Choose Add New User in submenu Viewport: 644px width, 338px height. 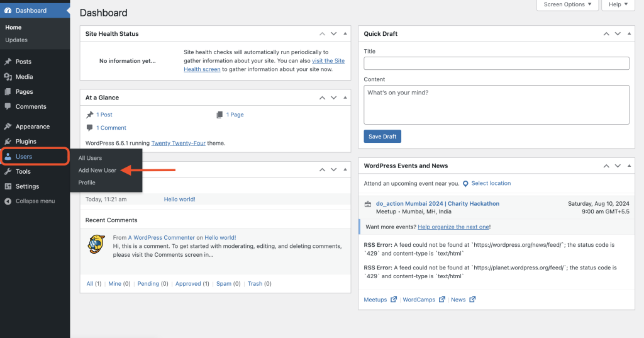coord(97,170)
